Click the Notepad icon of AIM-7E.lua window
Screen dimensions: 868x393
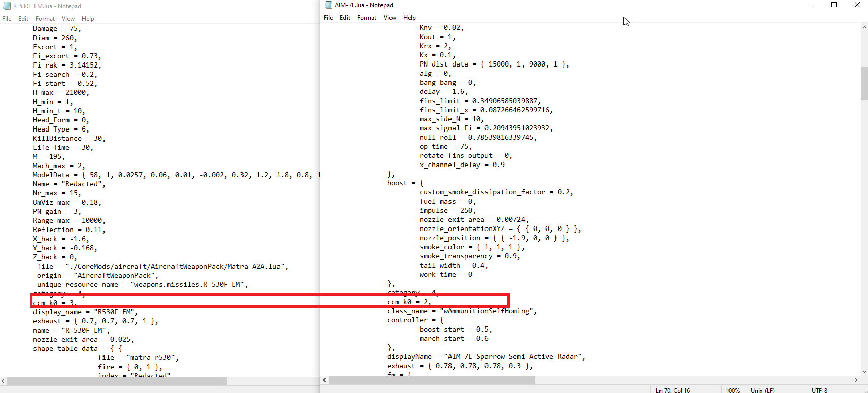328,5
